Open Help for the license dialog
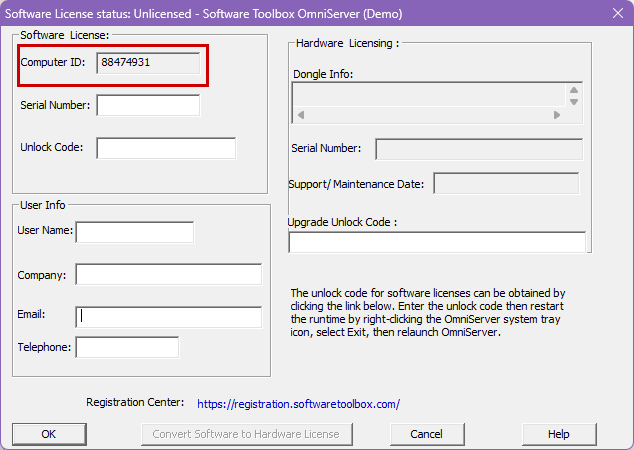The width and height of the screenshot is (634, 450). point(559,434)
